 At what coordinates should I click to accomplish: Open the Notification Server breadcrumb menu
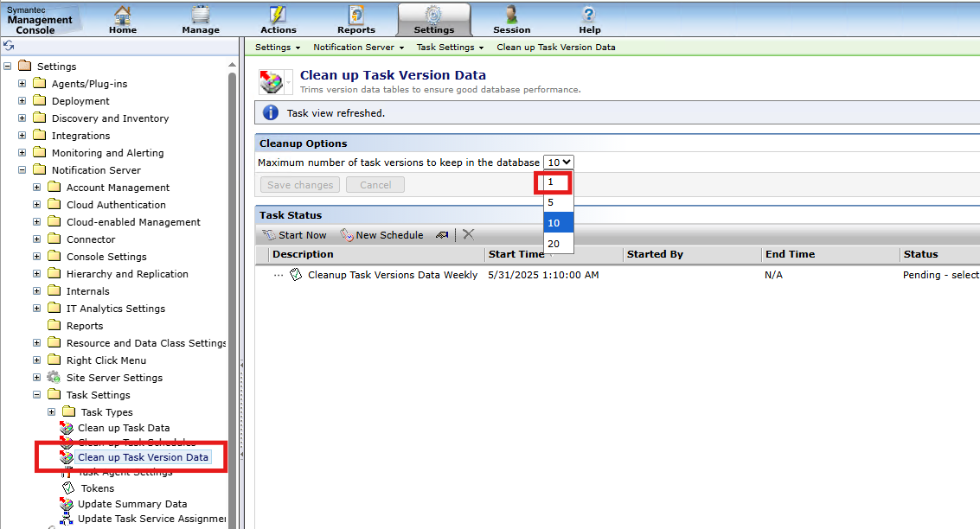pos(358,47)
